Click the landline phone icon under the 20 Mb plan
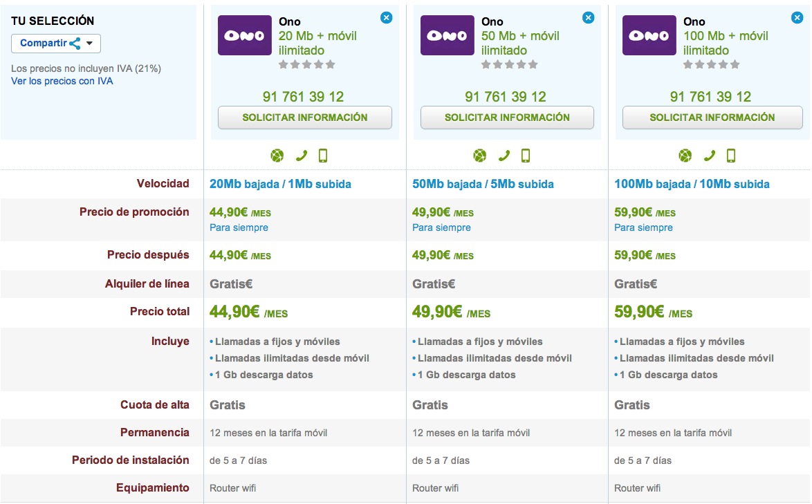Screen dimensions: 812x504 tap(302, 156)
